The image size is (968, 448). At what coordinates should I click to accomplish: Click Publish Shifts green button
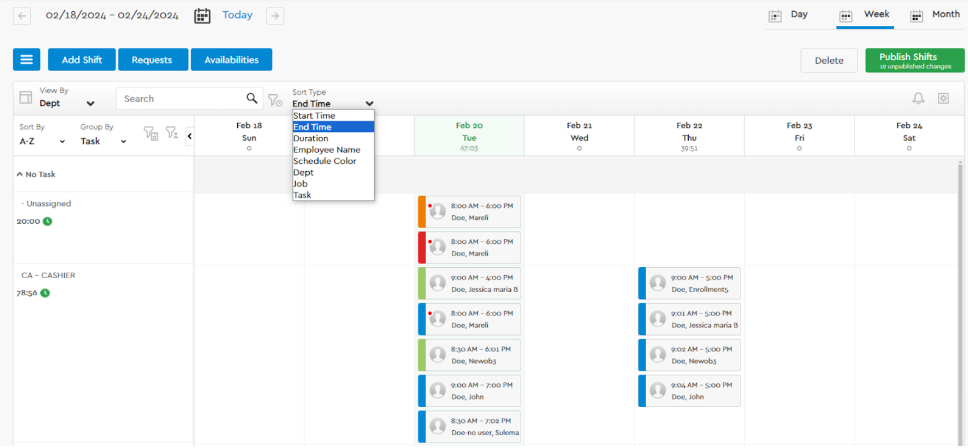point(915,60)
